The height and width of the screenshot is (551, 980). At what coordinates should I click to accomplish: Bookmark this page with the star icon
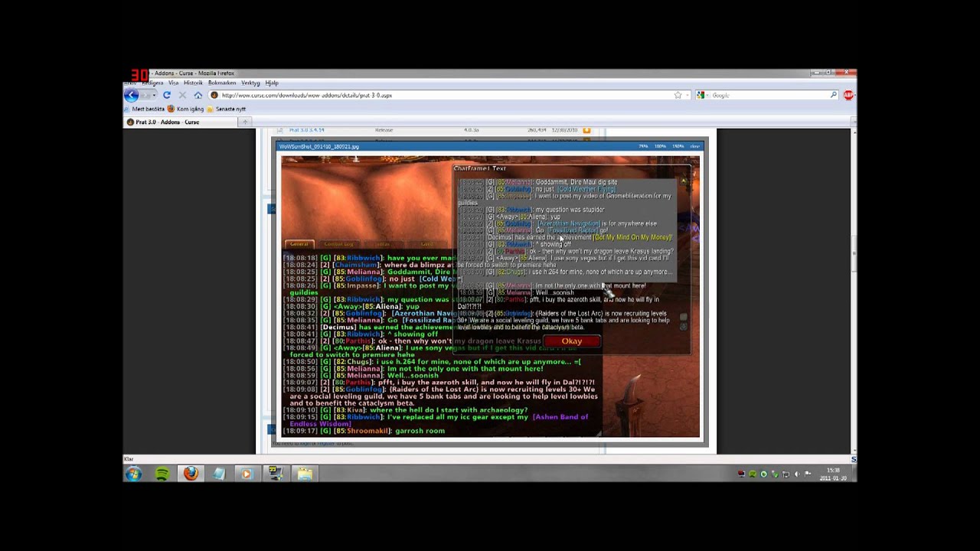(678, 95)
